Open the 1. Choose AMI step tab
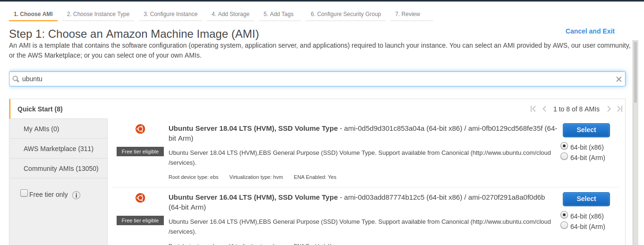Image resolution: width=644 pixels, height=245 pixels. [x=33, y=14]
